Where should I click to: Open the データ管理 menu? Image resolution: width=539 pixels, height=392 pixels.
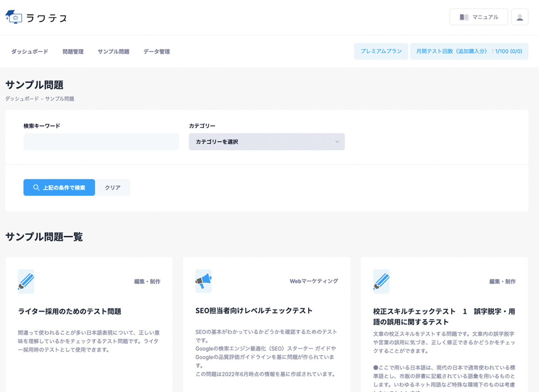(x=156, y=52)
